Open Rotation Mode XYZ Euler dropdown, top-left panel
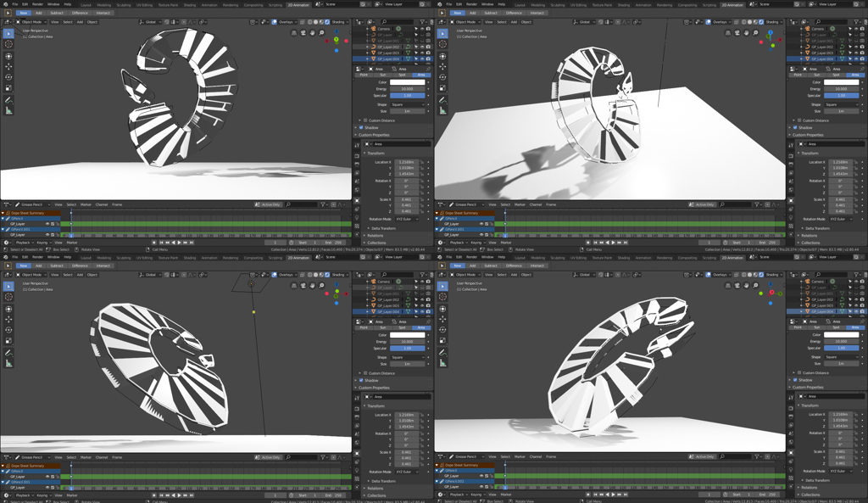The width and height of the screenshot is (868, 503). [x=407, y=219]
